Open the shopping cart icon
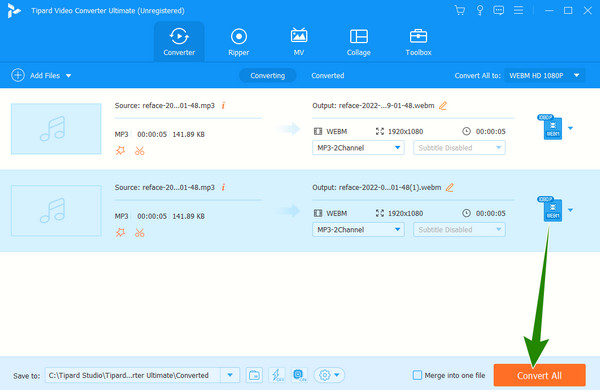 (x=460, y=10)
